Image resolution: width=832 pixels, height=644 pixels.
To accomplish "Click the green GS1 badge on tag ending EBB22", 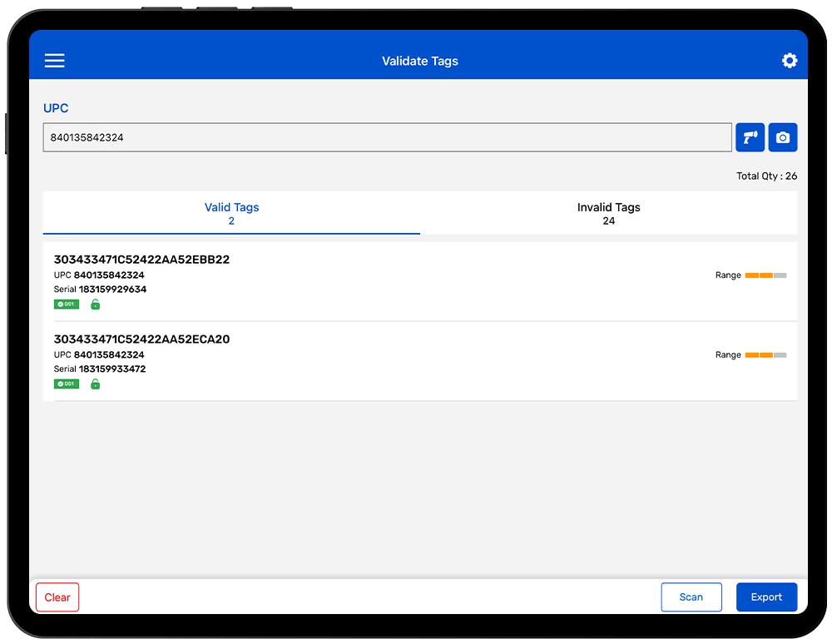I will [67, 305].
